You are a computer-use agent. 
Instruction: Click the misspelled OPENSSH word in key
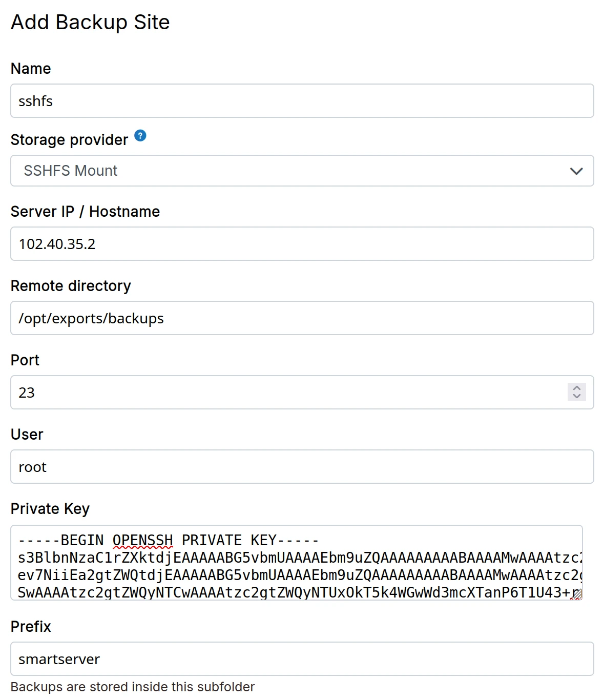pos(142,541)
